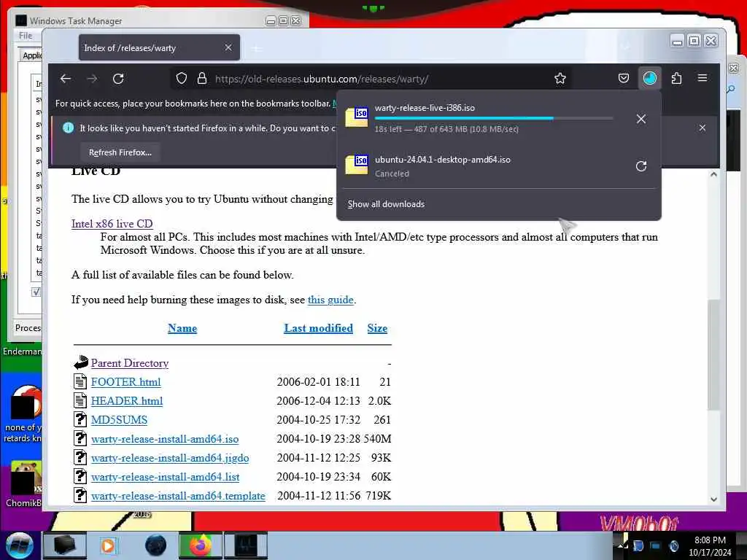Sort listing by Size column

coord(377,328)
